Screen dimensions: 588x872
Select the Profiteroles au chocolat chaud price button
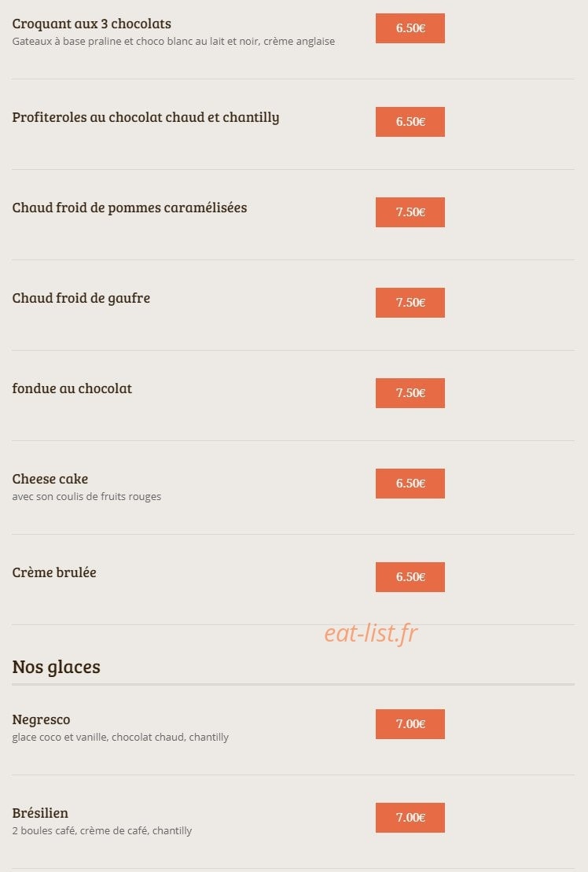(x=410, y=122)
